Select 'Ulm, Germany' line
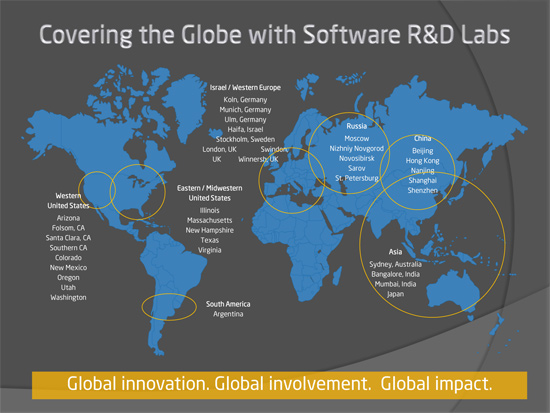This screenshot has width=550, height=413. click(245, 119)
